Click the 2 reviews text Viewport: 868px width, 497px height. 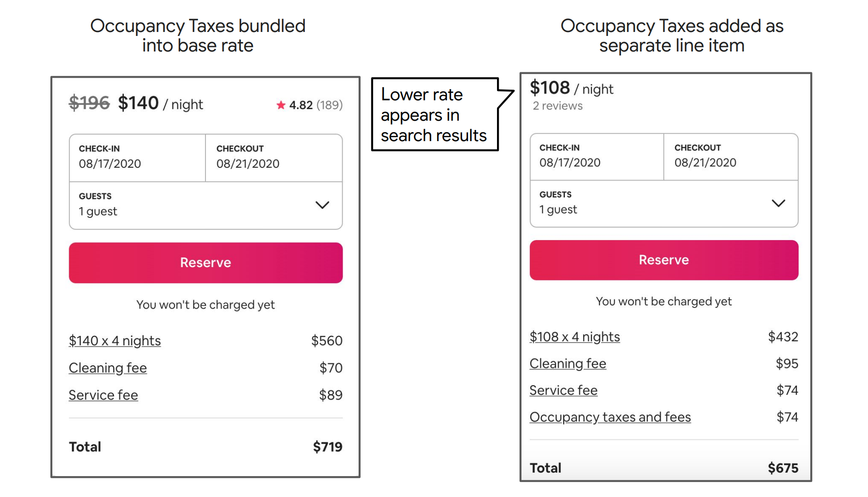coord(558,106)
